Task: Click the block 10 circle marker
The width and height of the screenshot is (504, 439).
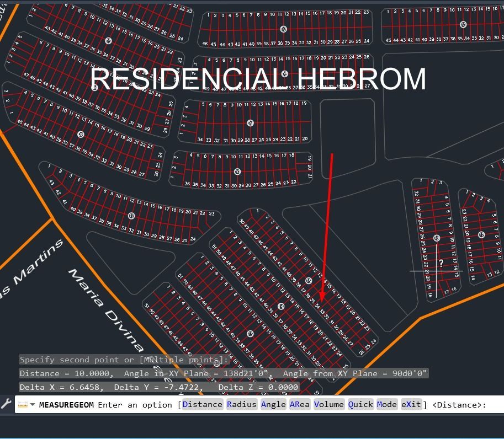Action: (237, 172)
